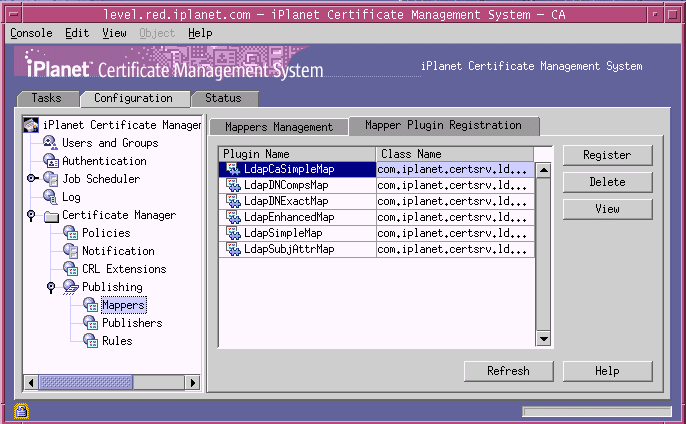Select Users and Groups in tree
The image size is (686, 424).
[x=110, y=143]
